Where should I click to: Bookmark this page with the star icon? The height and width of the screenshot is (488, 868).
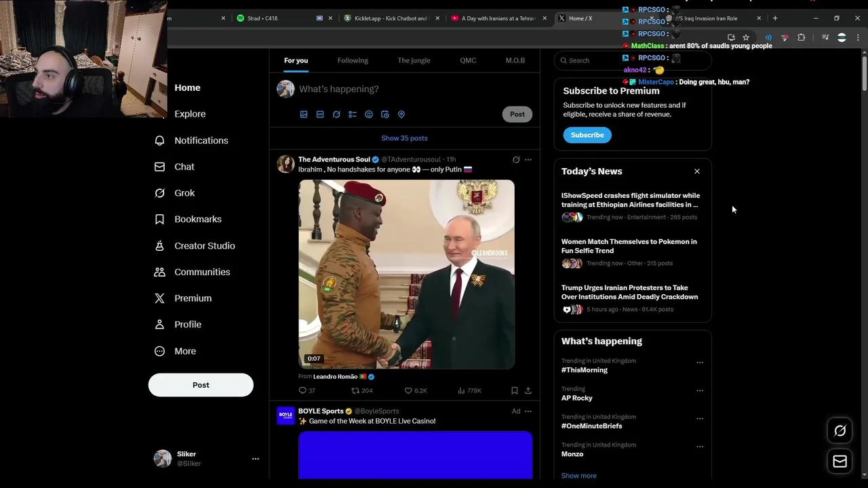tap(746, 37)
